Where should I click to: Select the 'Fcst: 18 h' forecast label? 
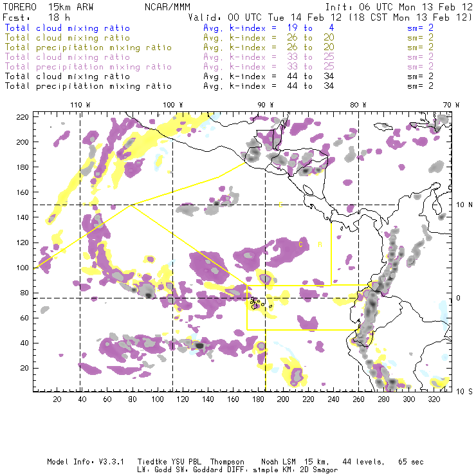click(x=36, y=17)
